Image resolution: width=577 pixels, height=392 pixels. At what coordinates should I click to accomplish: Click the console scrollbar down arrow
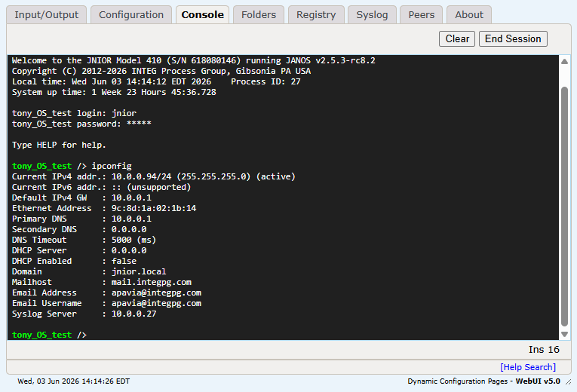click(x=564, y=334)
